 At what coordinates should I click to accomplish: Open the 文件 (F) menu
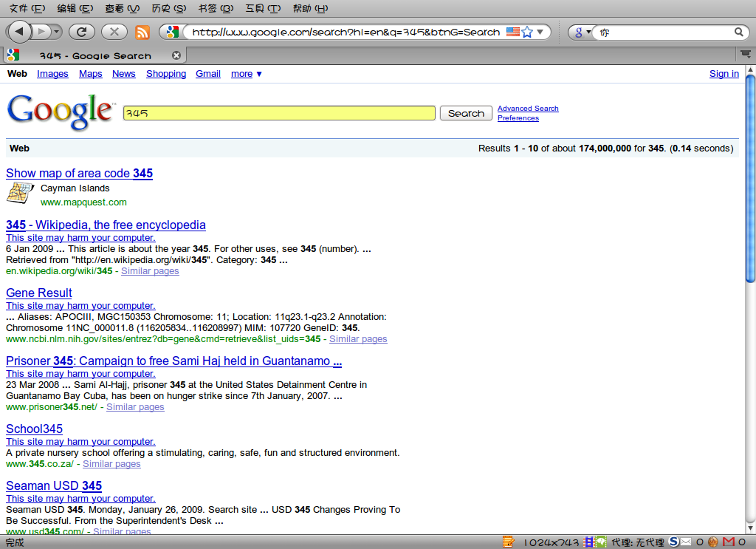coord(27,8)
